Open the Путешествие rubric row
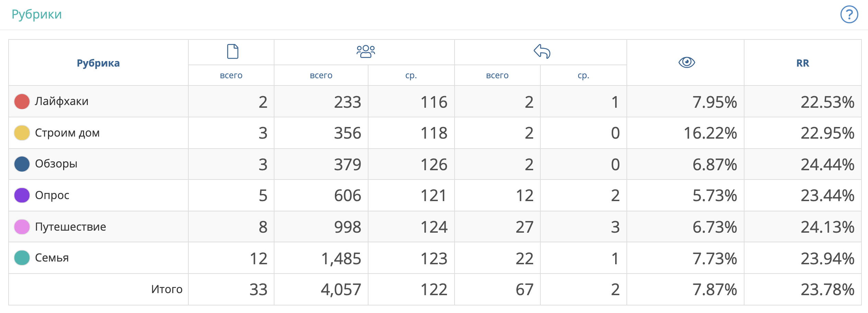Image resolution: width=868 pixels, height=313 pixels. coord(71,227)
